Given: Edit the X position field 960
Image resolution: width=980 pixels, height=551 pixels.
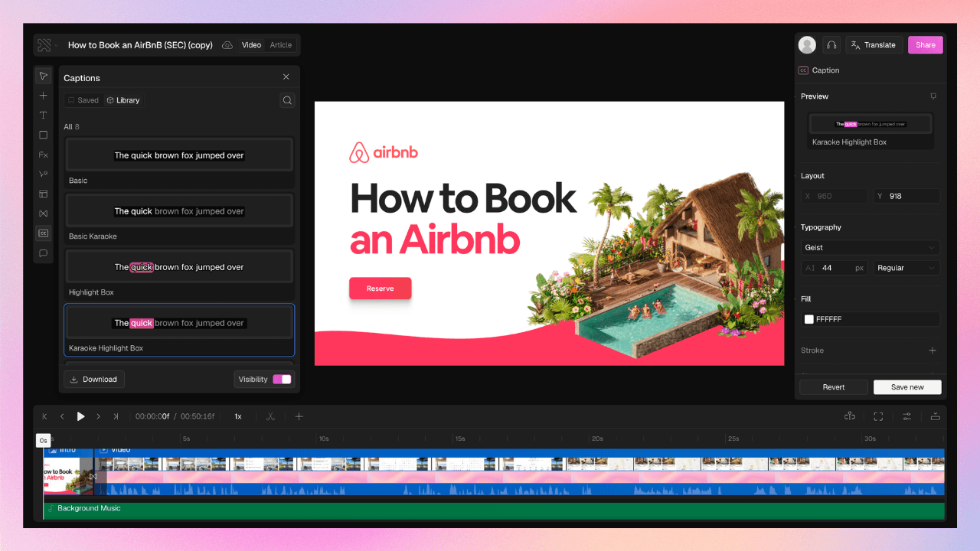Looking at the screenshot, I should 835,196.
